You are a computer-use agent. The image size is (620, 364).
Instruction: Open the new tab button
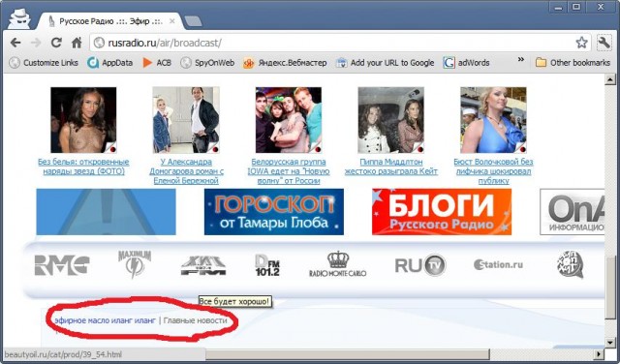pyautogui.click(x=194, y=21)
